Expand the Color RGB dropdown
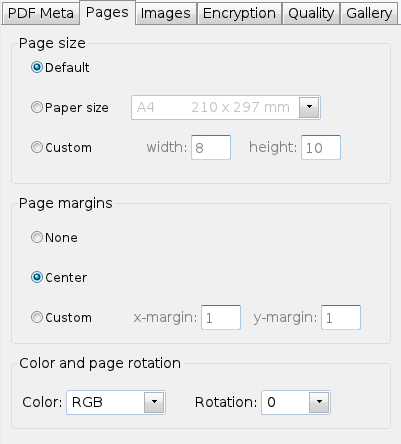This screenshot has width=401, height=444. (x=154, y=402)
